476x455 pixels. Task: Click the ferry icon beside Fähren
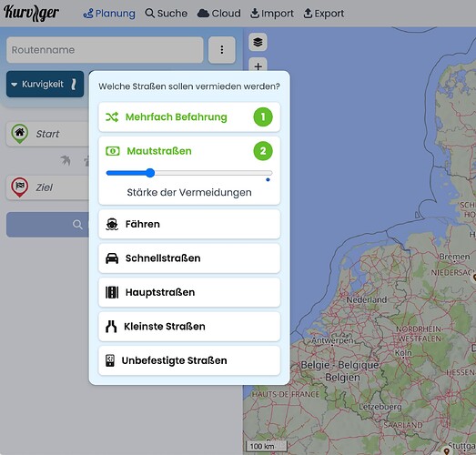pyautogui.click(x=112, y=224)
